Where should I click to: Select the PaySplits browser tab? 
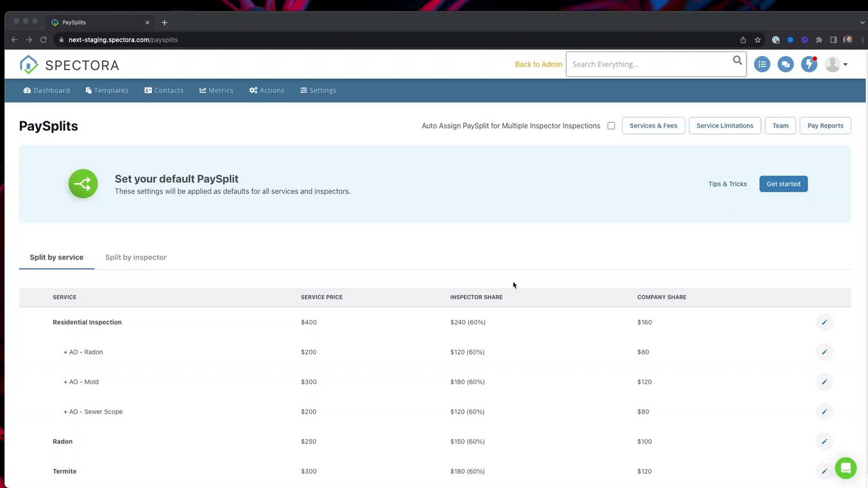tap(99, 22)
